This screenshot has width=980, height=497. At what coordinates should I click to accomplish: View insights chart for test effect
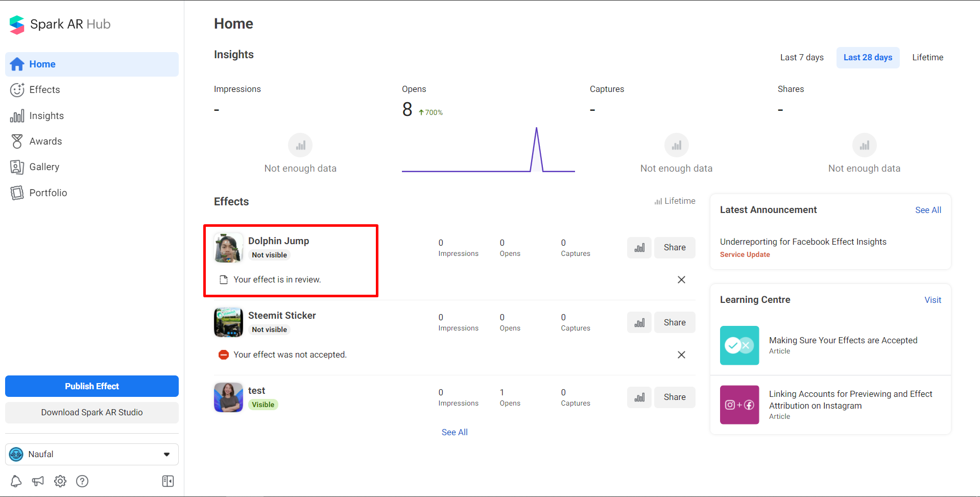(x=639, y=397)
